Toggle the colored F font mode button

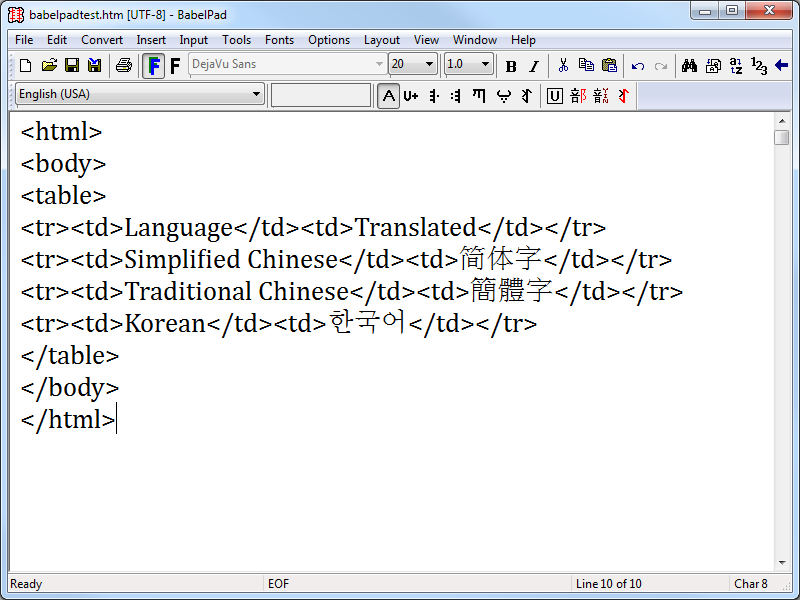(x=153, y=66)
